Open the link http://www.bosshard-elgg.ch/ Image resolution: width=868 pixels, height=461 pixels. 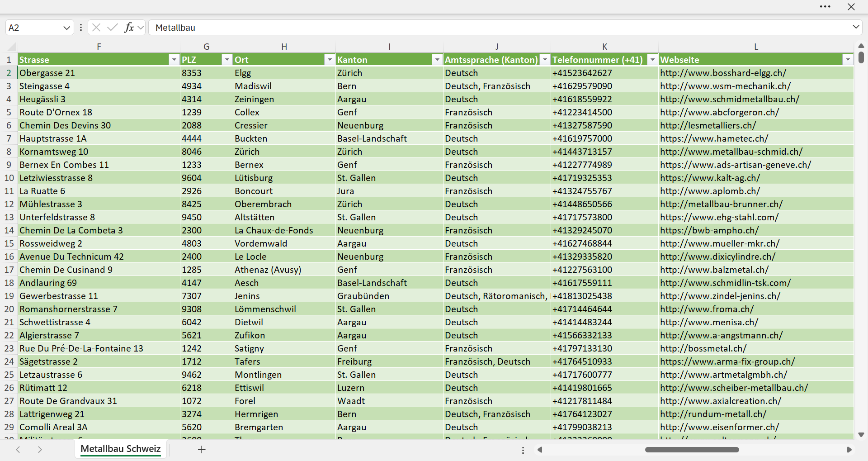click(723, 73)
